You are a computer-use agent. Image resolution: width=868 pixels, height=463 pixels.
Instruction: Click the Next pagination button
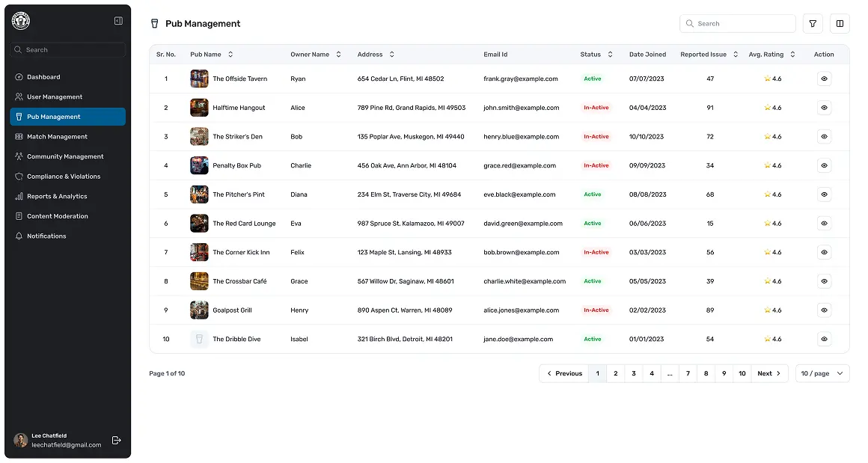click(768, 373)
